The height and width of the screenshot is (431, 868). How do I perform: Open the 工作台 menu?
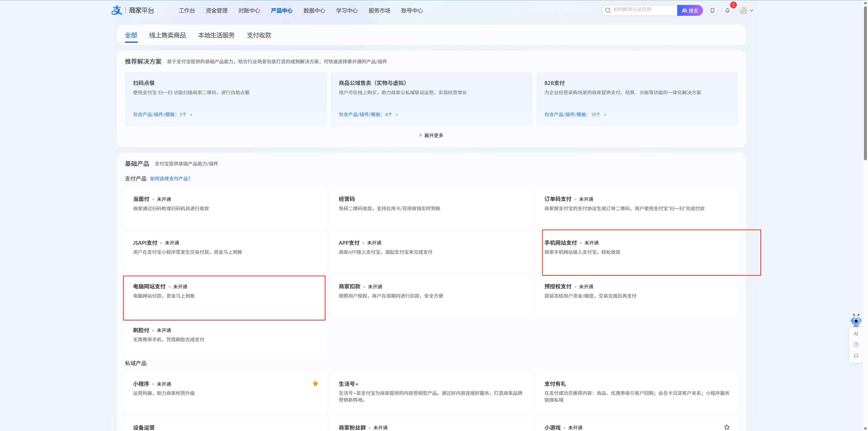(x=187, y=10)
